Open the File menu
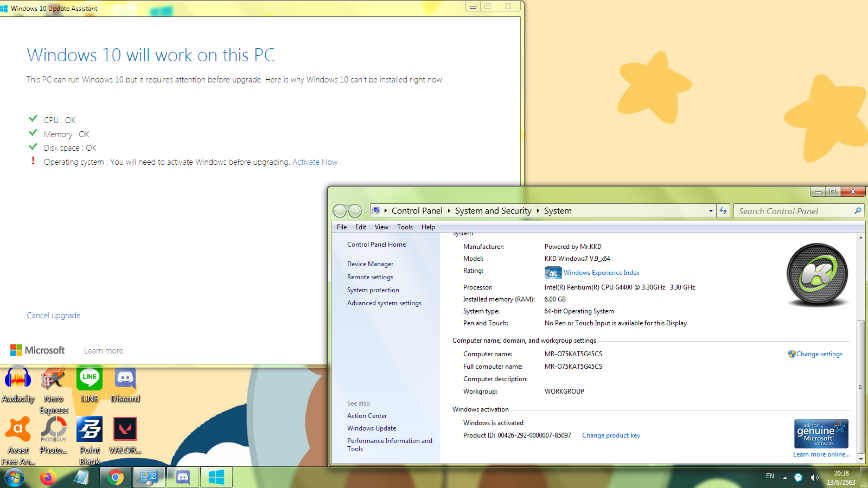The height and width of the screenshot is (488, 868). pos(342,227)
